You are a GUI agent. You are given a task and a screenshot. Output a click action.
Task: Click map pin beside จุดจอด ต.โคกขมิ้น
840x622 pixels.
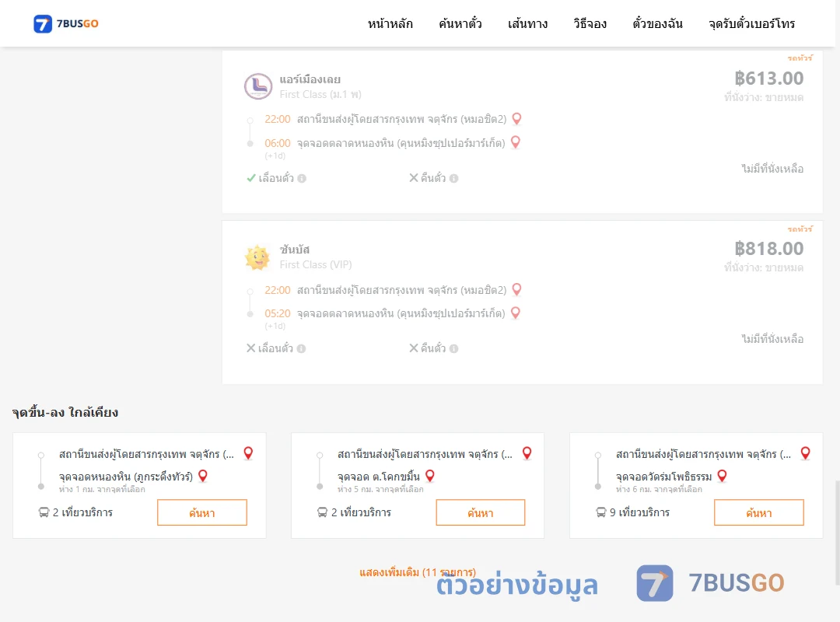coord(429,476)
